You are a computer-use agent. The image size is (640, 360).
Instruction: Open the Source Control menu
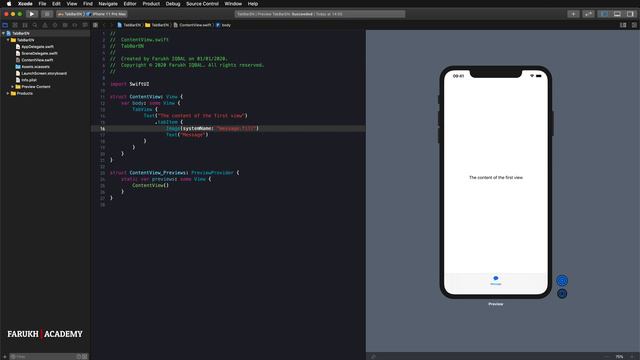coord(202,4)
